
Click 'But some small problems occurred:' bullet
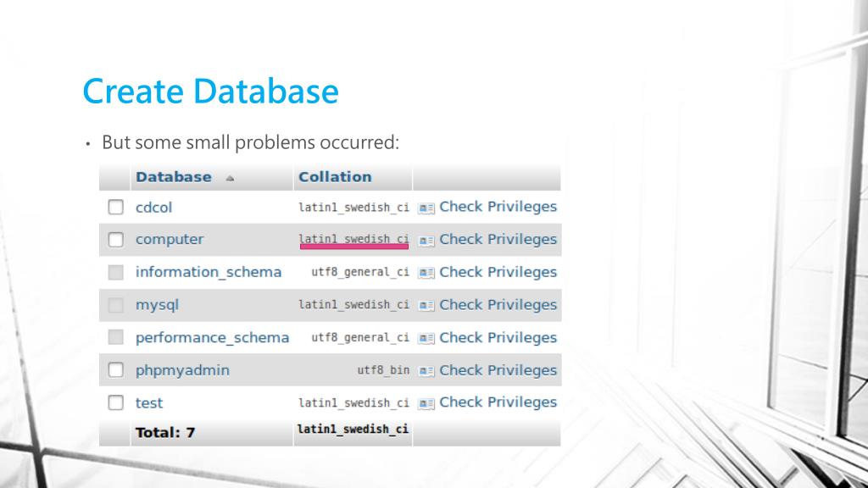tap(250, 142)
